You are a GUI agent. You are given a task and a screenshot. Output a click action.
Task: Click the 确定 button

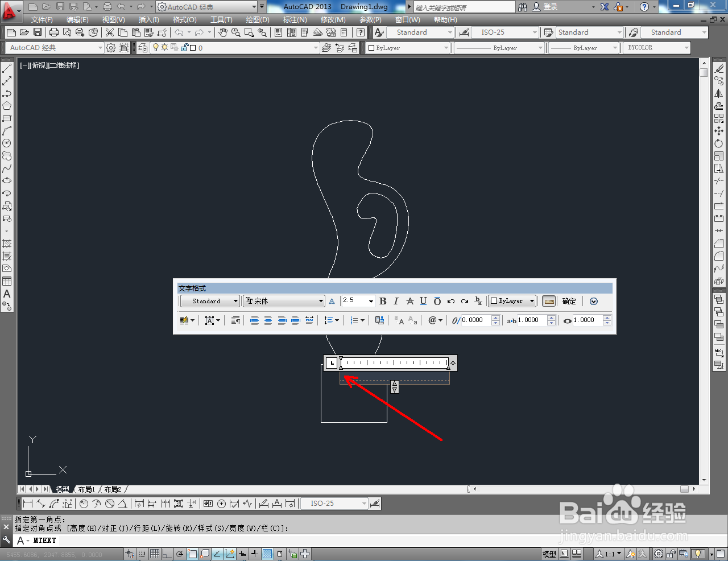click(569, 301)
